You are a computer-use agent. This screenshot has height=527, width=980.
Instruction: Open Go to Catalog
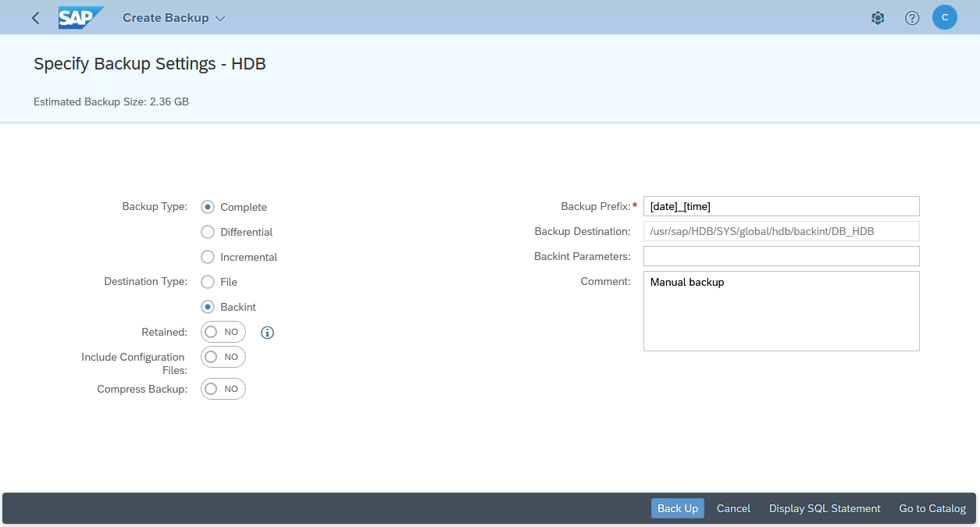point(932,508)
